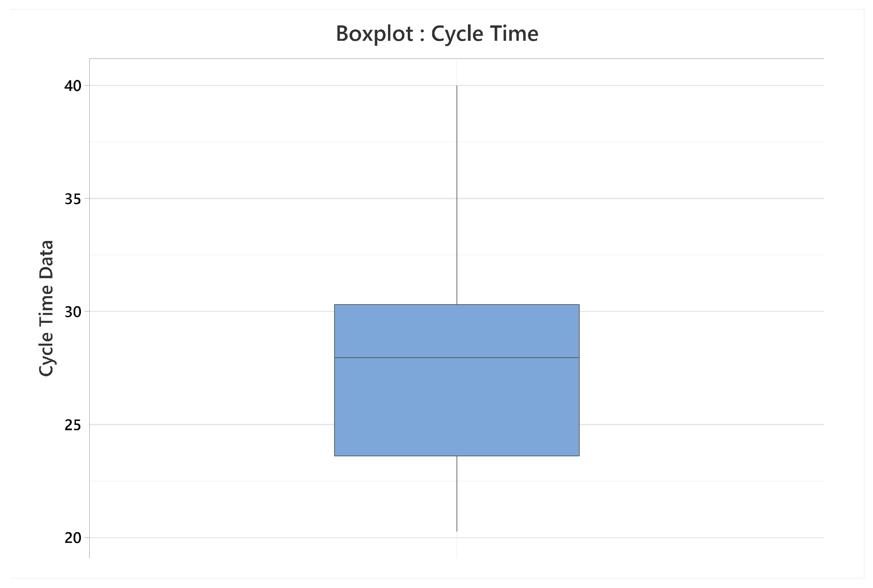Select the top end of the upper whisker
Viewport: 873px width, 588px height.
pos(457,86)
